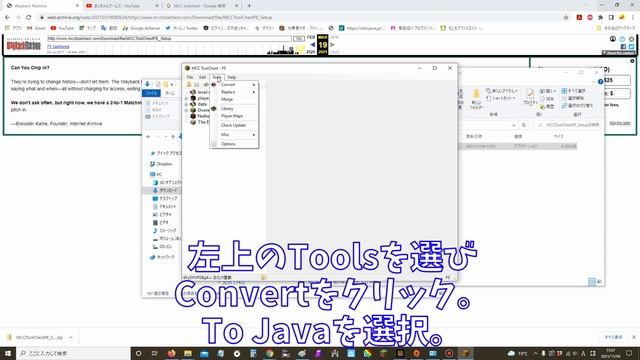
Task: Select Network in Explorer sidebar
Action: (162, 257)
